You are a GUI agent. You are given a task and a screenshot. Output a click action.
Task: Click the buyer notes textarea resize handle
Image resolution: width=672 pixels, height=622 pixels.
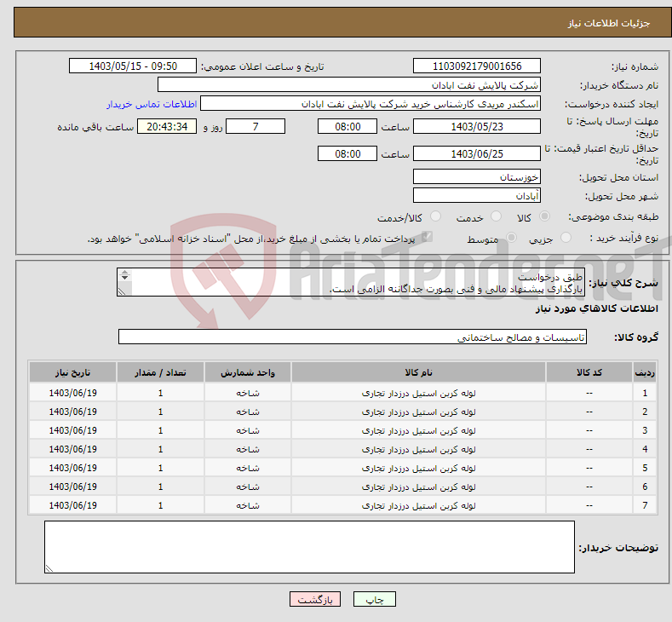(x=49, y=568)
